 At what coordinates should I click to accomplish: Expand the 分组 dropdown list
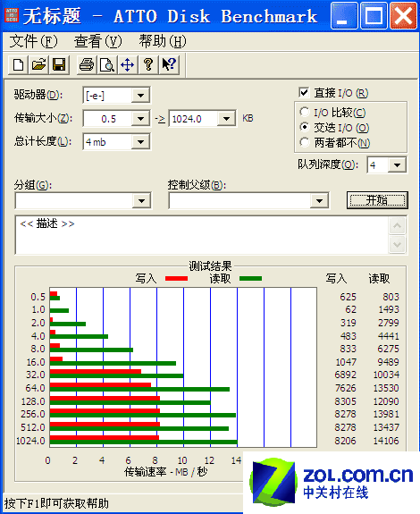(x=141, y=200)
